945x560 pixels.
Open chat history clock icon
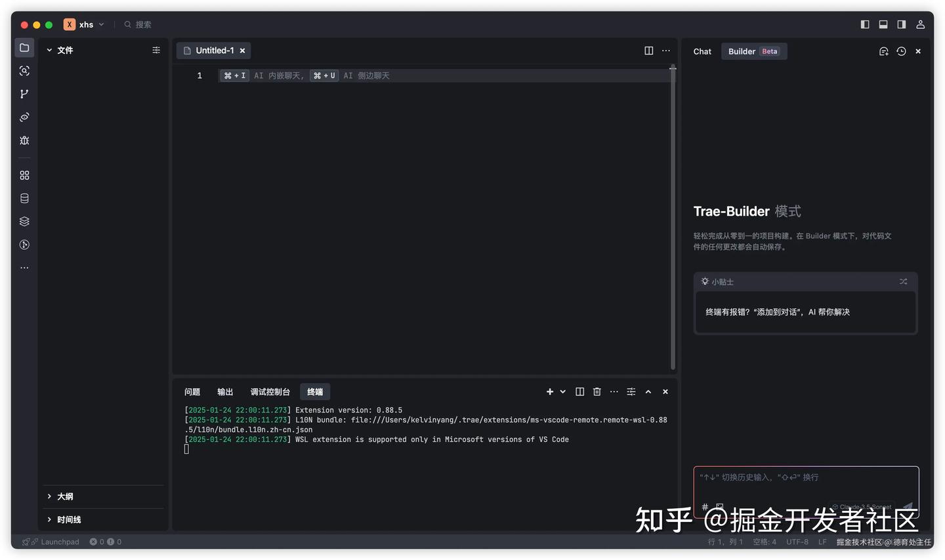tap(901, 51)
